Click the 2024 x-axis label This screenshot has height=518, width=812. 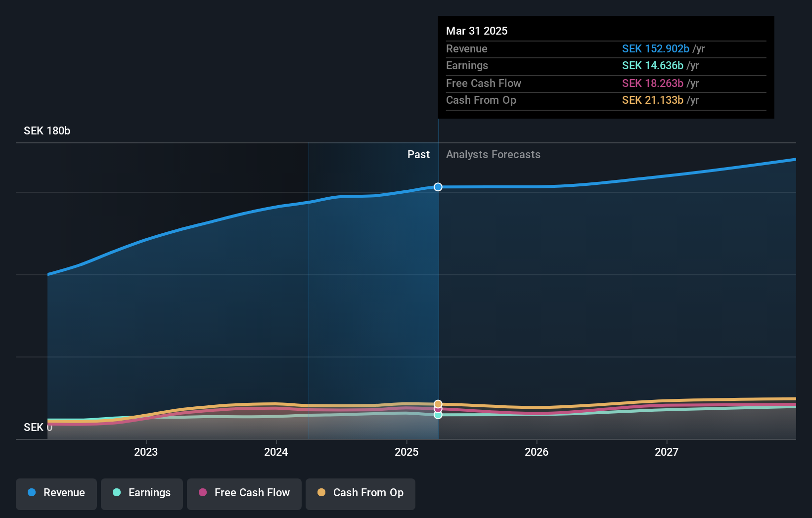[x=276, y=452]
